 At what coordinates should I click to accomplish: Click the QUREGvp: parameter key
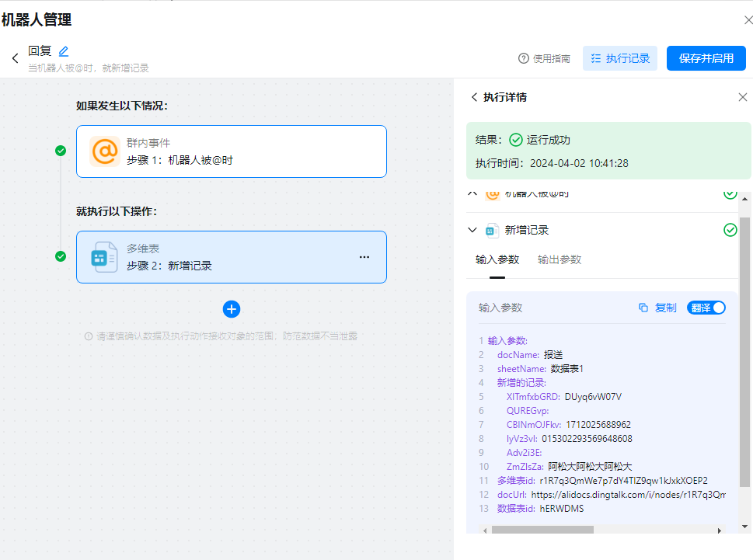528,410
